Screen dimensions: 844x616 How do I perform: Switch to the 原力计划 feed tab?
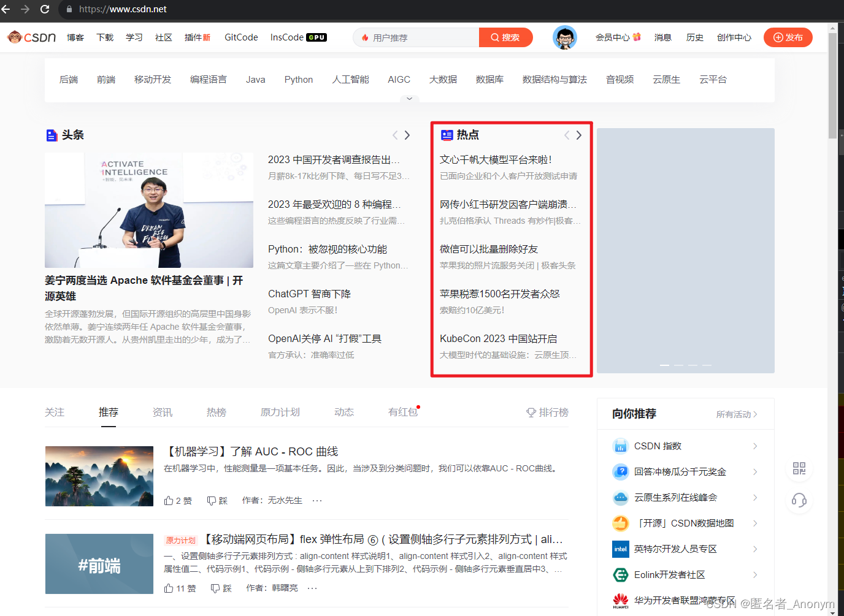[280, 413]
